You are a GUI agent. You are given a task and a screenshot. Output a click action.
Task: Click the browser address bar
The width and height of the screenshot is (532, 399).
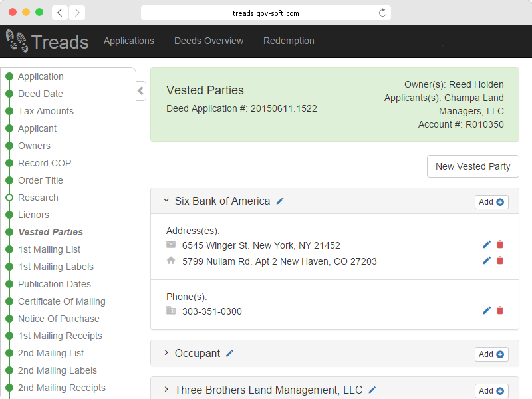tap(265, 13)
